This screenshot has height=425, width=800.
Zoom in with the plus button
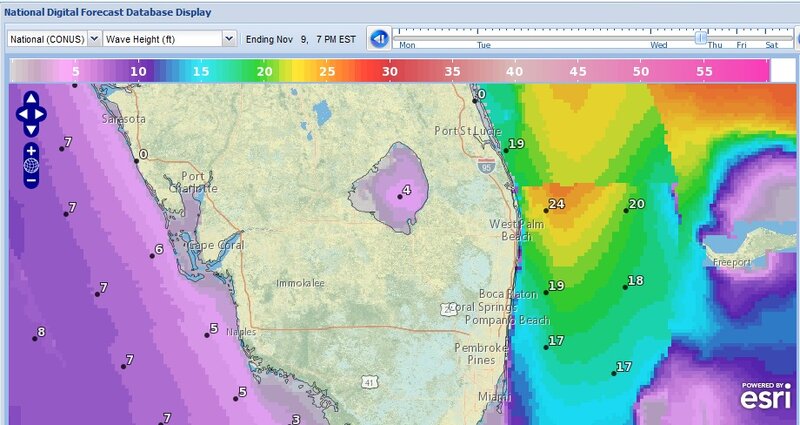31,150
